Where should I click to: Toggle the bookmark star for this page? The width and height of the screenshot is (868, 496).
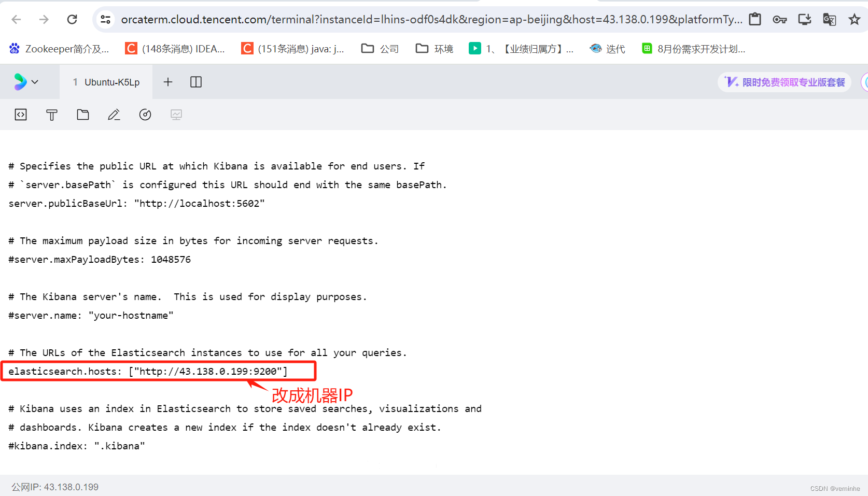[854, 19]
